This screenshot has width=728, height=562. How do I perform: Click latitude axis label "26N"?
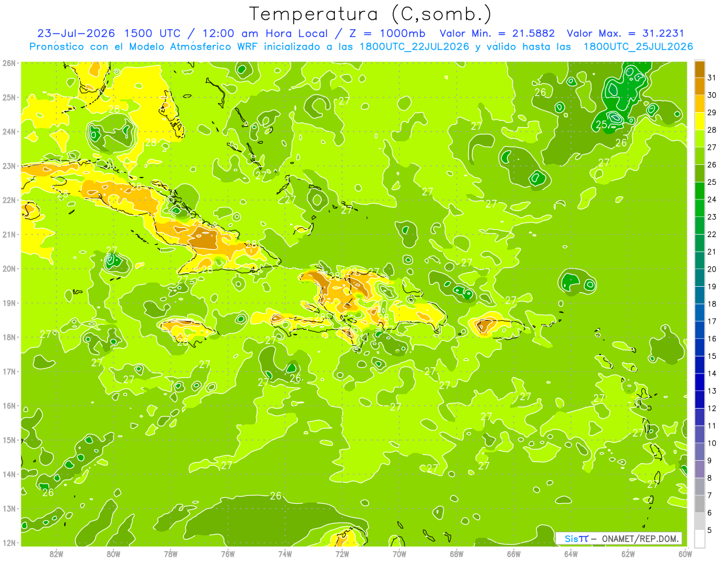[x=9, y=63]
